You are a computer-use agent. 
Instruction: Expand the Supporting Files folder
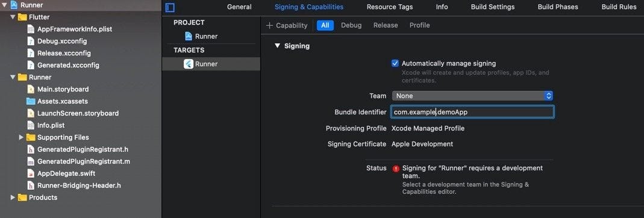[21, 137]
